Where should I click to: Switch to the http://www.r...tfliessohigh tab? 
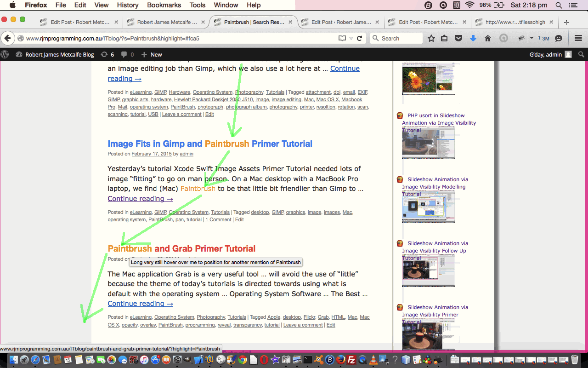pyautogui.click(x=515, y=22)
